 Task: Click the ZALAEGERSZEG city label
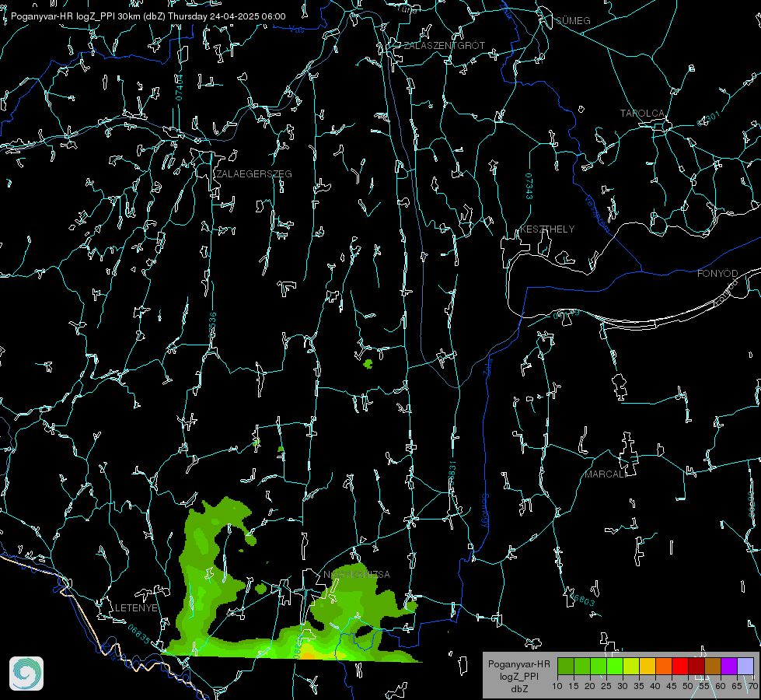254,174
